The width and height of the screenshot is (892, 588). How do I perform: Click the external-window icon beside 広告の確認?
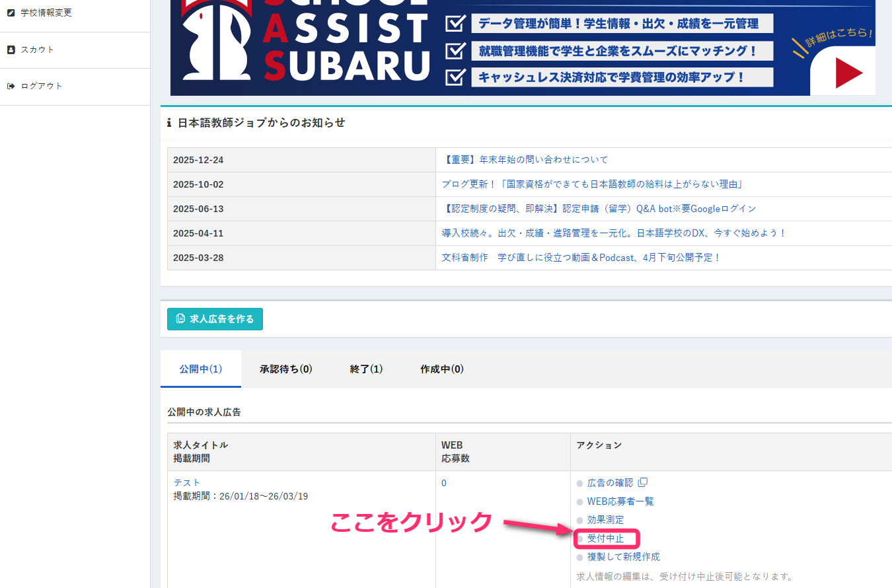(643, 482)
